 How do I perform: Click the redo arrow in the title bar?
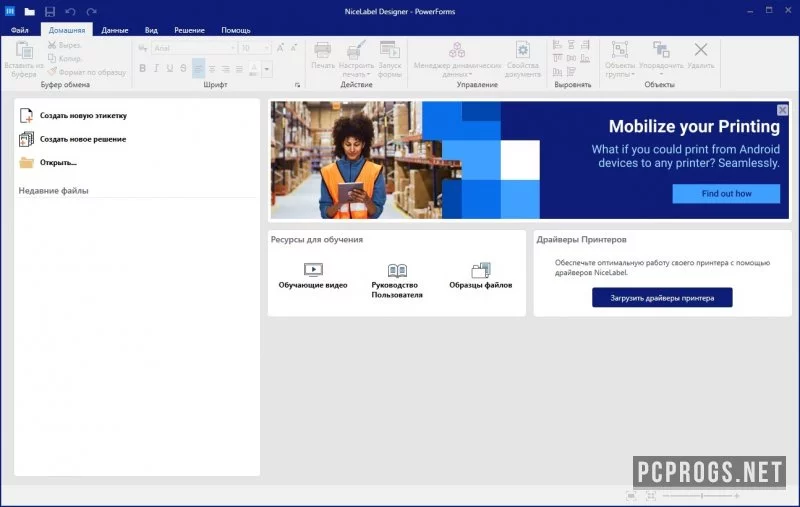(x=91, y=11)
